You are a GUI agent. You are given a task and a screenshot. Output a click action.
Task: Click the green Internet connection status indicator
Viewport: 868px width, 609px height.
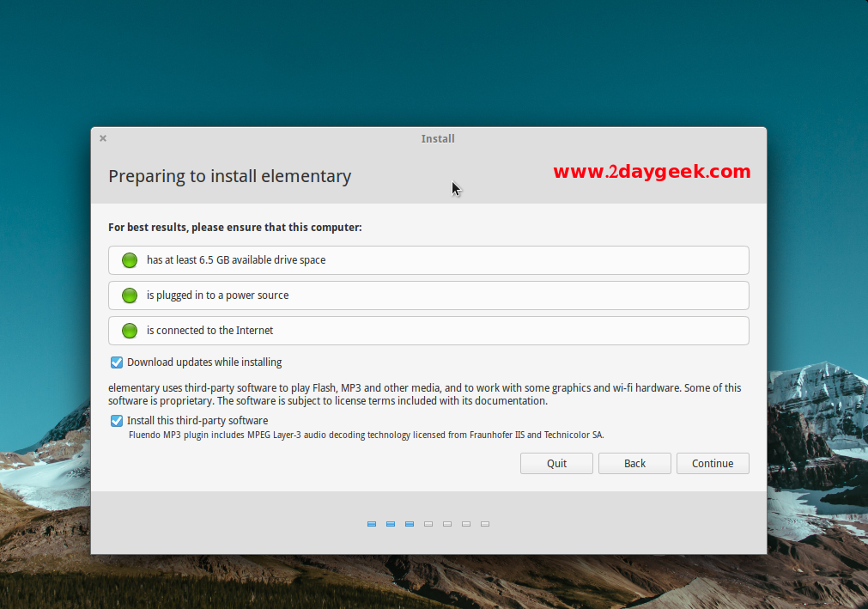[130, 331]
